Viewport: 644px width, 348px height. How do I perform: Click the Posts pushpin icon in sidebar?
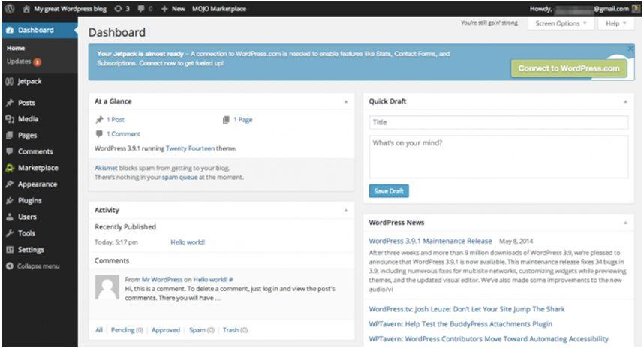tap(10, 103)
